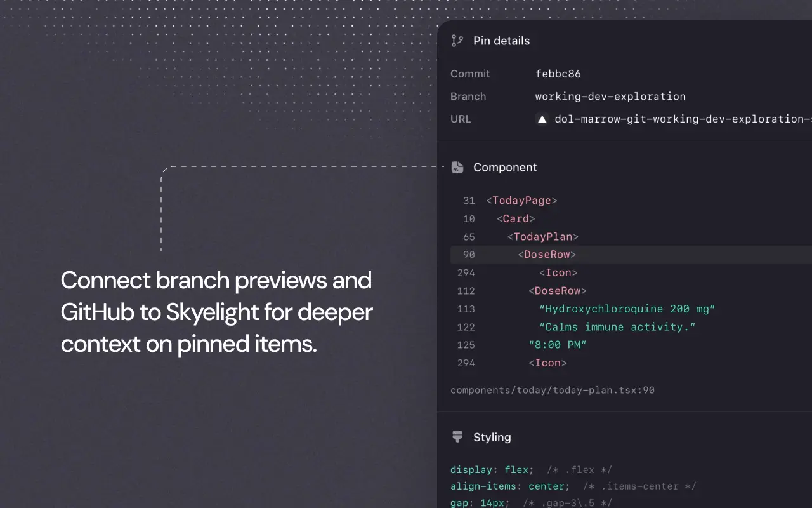Click the Branch field label
Viewport: 812px width, 508px height.
click(x=468, y=97)
